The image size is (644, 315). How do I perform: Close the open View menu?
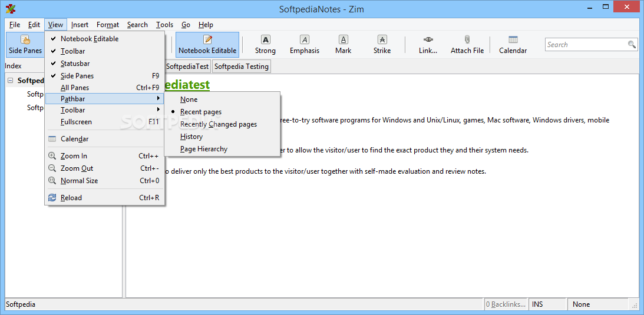pos(55,25)
